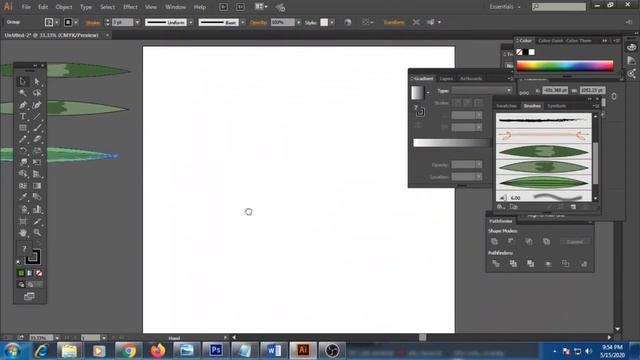This screenshot has height=360, width=640.
Task: Swap fill and stroke default icon
Action: (19, 262)
